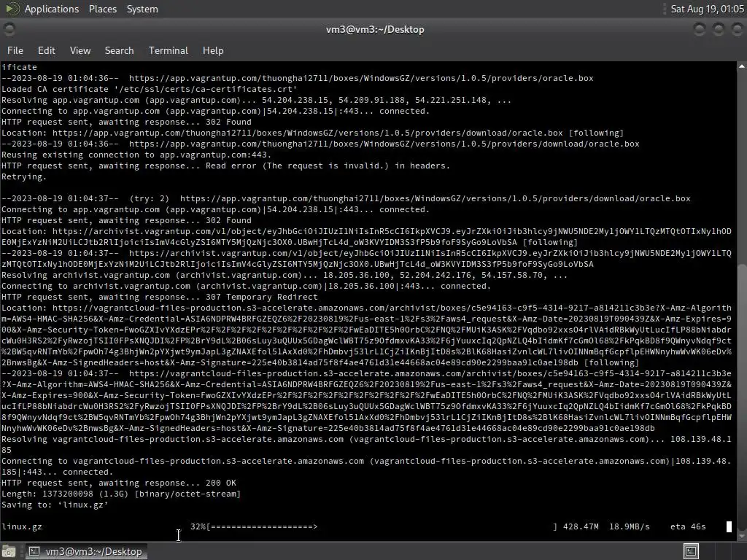Click the show desktop icon in bottom panel
Screen dimensions: 747x560
(8, 551)
